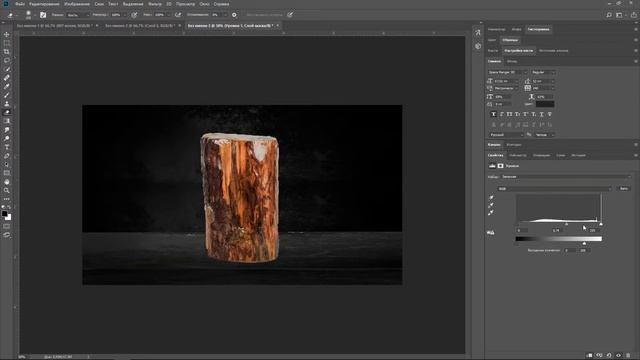Image resolution: width=640 pixels, height=360 pixels.
Task: Open the Файл menu
Action: [20, 4]
